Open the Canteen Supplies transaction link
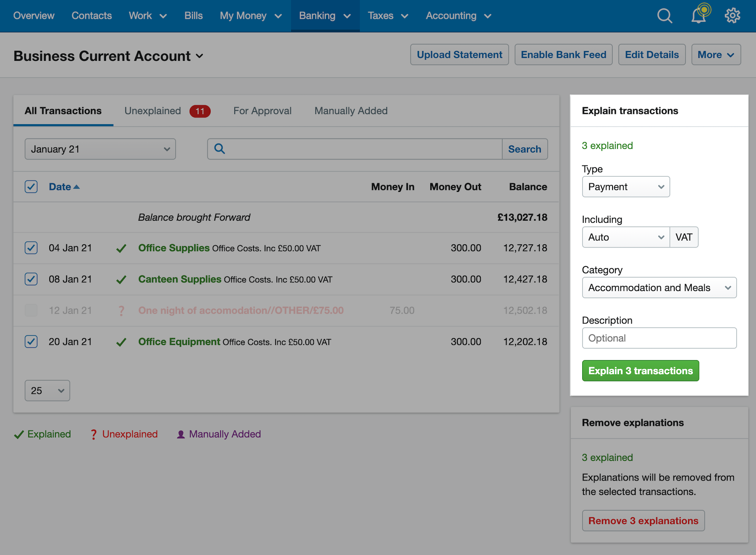Viewport: 756px width, 555px height. point(180,279)
